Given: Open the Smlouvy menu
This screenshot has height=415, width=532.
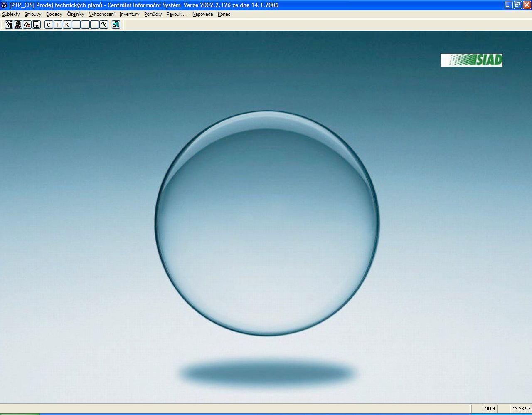Looking at the screenshot, I should 33,14.
